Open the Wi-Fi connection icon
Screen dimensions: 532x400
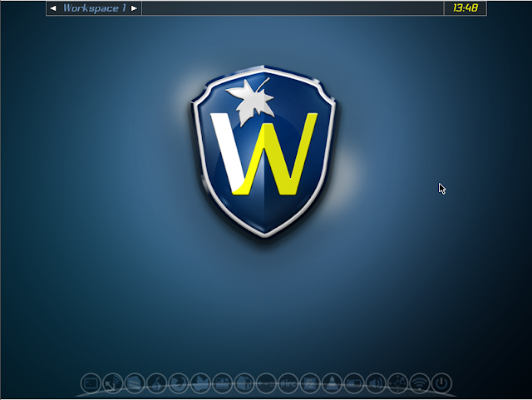point(420,383)
